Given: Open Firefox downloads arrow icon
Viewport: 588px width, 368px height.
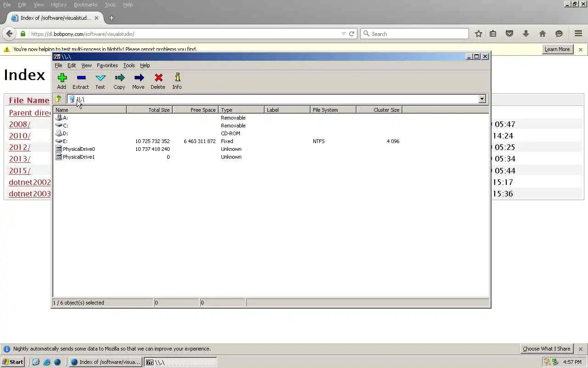Looking at the screenshot, I should (x=526, y=34).
